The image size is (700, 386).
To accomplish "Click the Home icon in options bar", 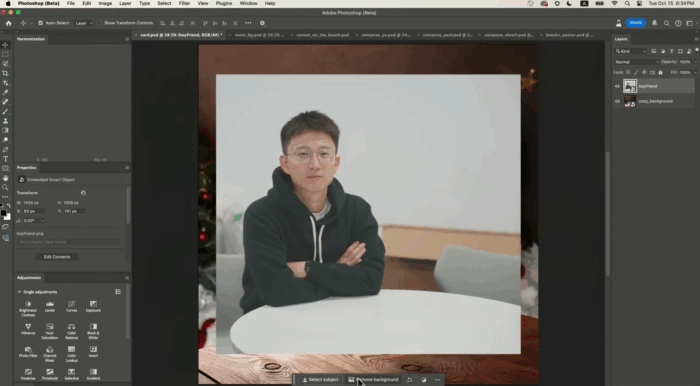I will coord(8,23).
